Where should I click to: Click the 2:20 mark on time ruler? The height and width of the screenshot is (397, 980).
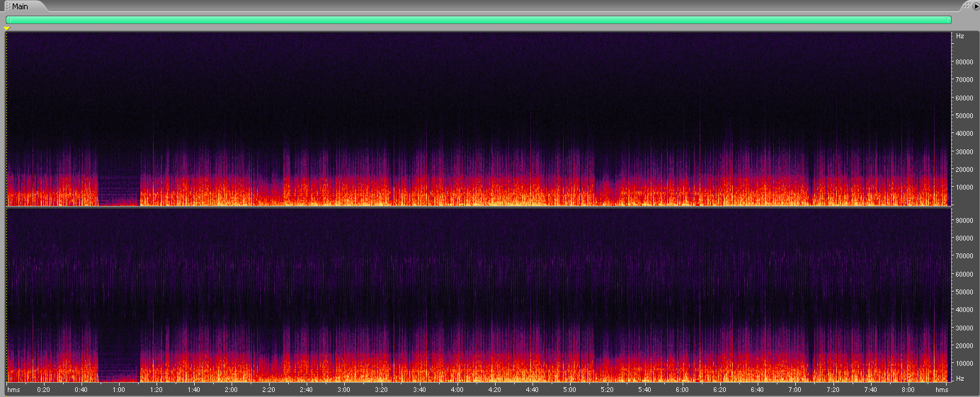pyautogui.click(x=269, y=390)
